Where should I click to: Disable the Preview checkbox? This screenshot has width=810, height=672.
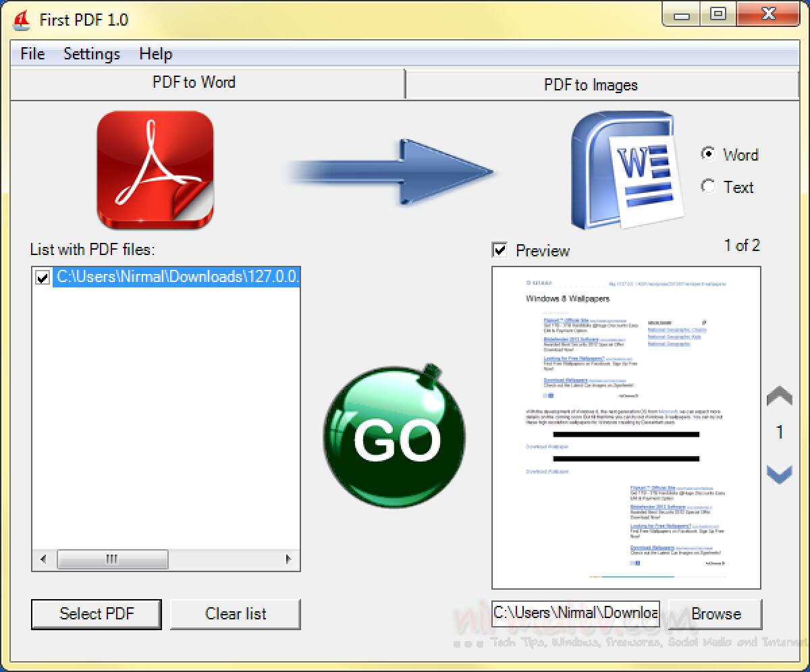point(500,250)
